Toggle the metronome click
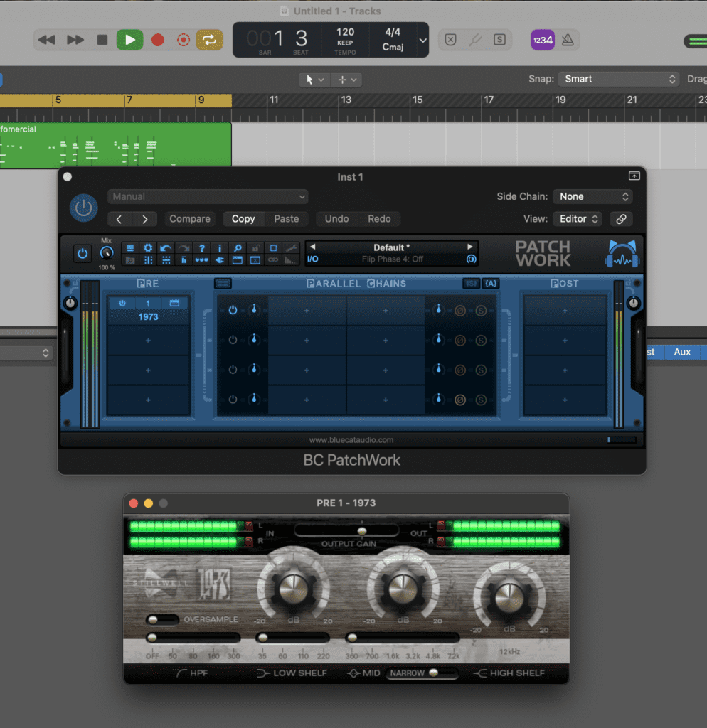This screenshot has height=728, width=707. coord(568,40)
